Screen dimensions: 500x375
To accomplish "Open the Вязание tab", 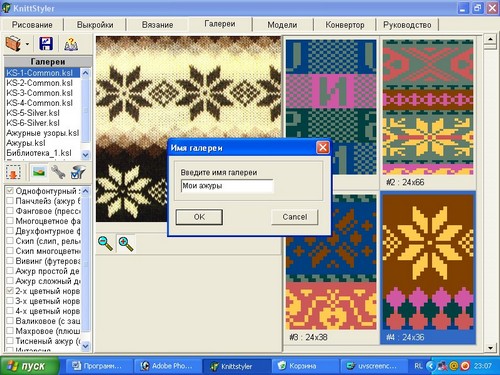I will tap(157, 25).
